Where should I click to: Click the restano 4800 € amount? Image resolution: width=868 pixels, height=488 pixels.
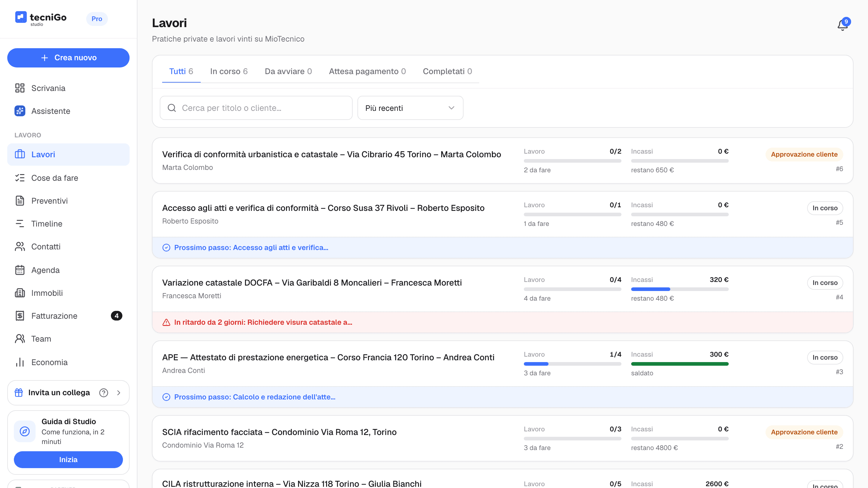[x=654, y=448]
